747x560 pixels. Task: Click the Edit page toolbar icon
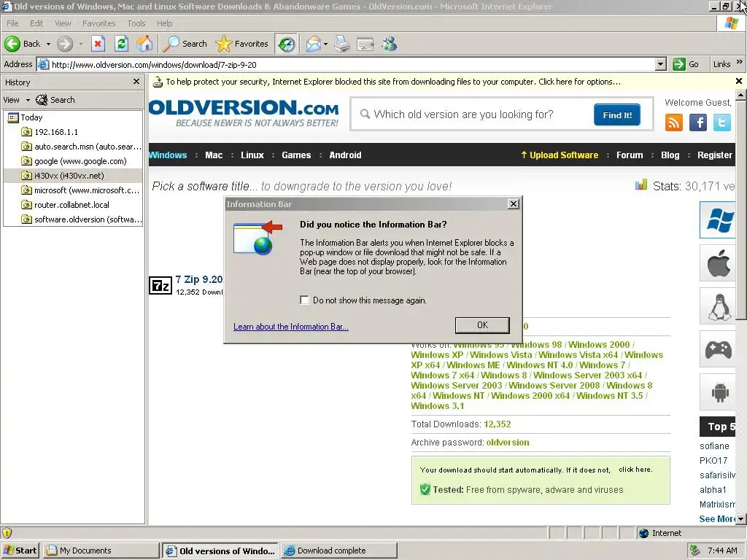(365, 44)
